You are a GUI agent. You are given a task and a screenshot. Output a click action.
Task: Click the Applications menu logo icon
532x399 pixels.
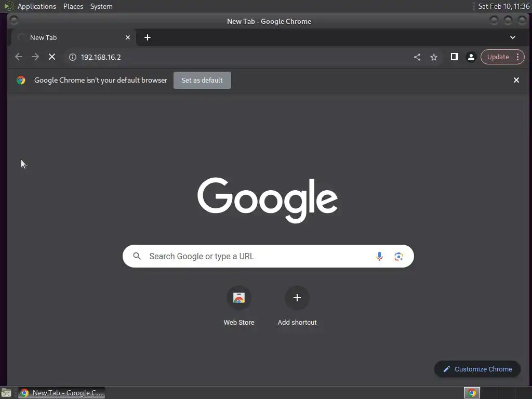(x=9, y=6)
